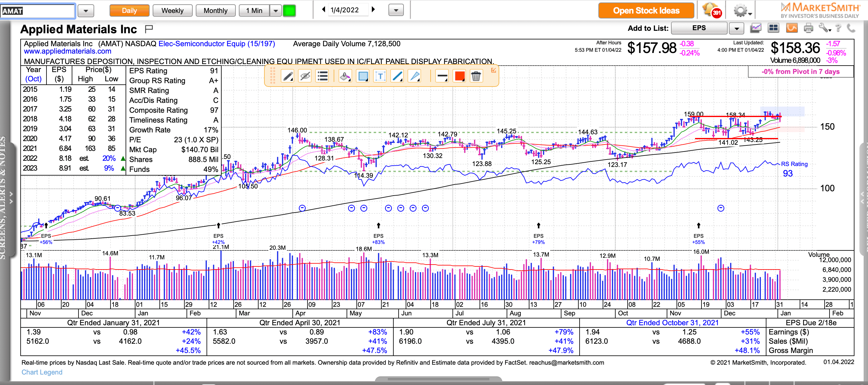This screenshot has height=385, width=868.
Task: Click the 2022 EPS estimate 20% value
Action: (x=109, y=158)
